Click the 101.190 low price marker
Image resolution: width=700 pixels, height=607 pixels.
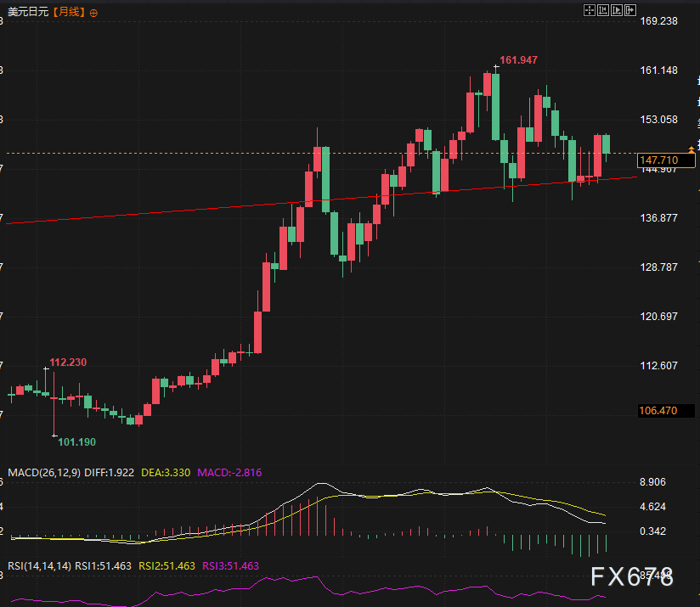coord(76,442)
